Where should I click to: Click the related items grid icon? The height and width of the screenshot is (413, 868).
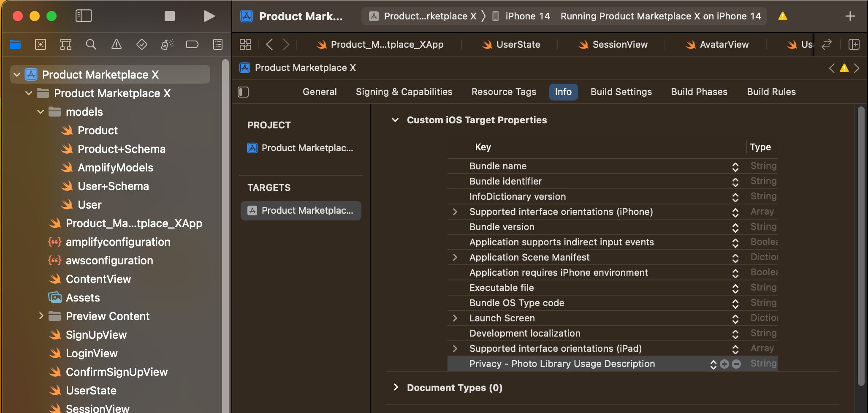coord(245,44)
